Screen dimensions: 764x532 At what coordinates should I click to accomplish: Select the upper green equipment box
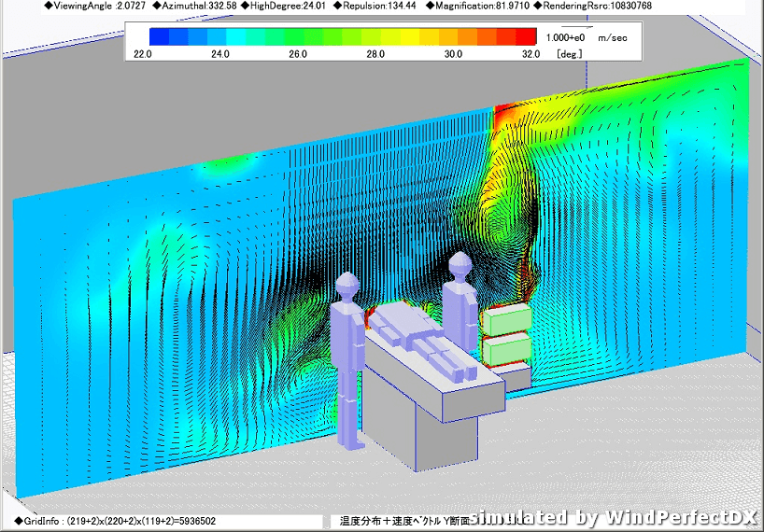504,321
